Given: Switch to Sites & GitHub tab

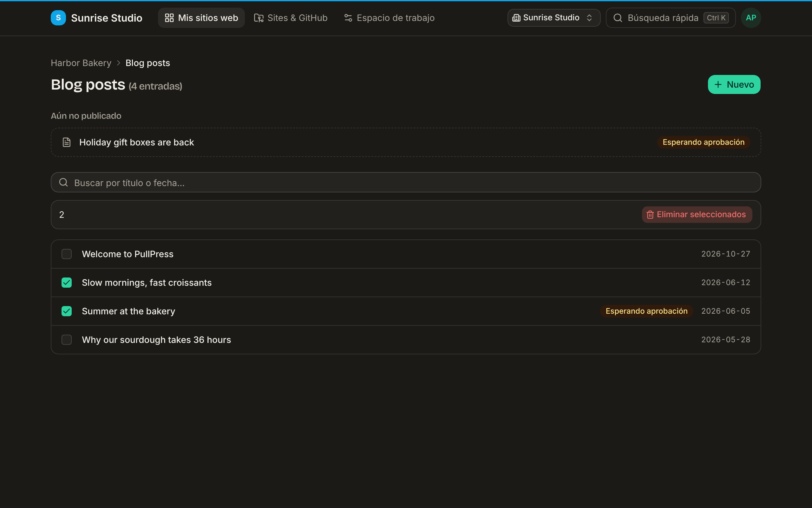Looking at the screenshot, I should (291, 18).
